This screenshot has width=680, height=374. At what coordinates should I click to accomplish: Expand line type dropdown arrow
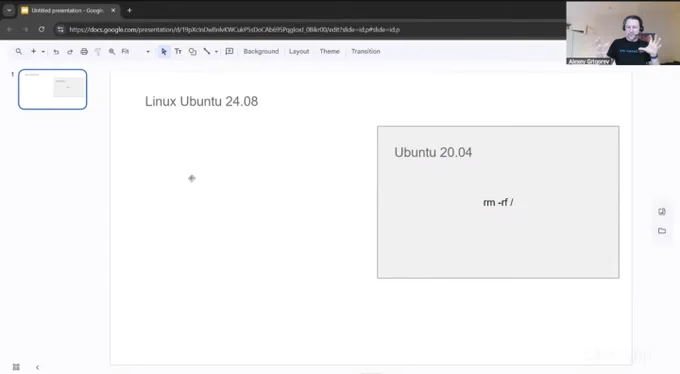pos(216,52)
